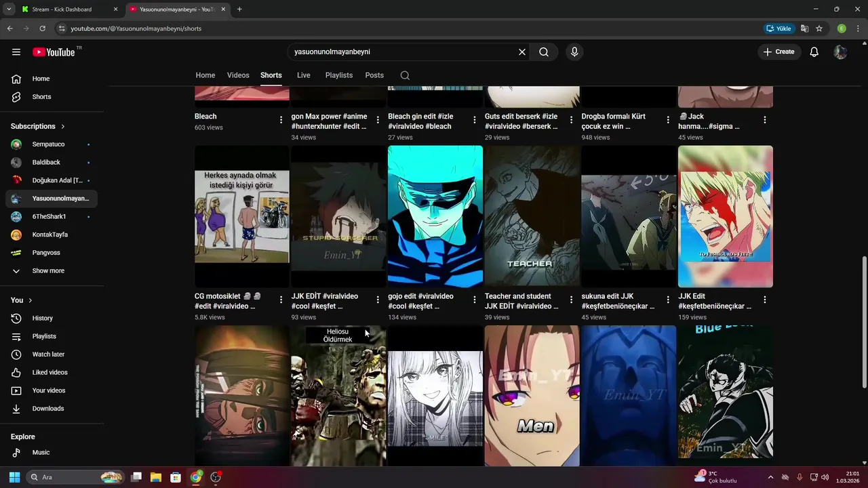Open the Chrome tab search dropdown
This screenshot has width=868, height=488.
point(9,9)
